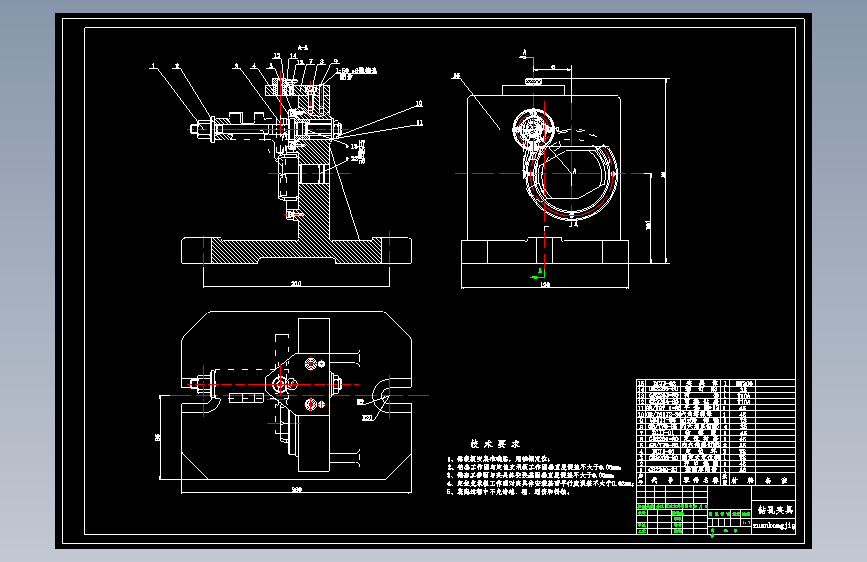
Task: Click part balloon number '11'
Action: 419,122
